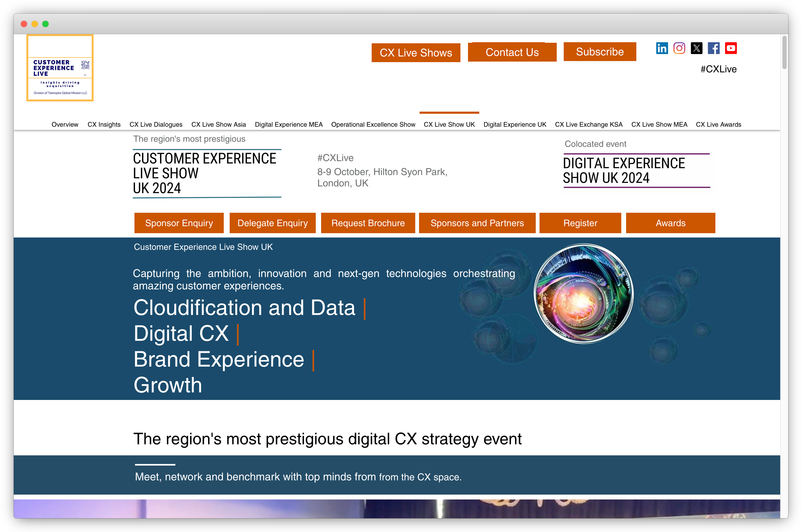This screenshot has height=532, width=802.
Task: Open the Facebook social icon
Action: tap(714, 48)
